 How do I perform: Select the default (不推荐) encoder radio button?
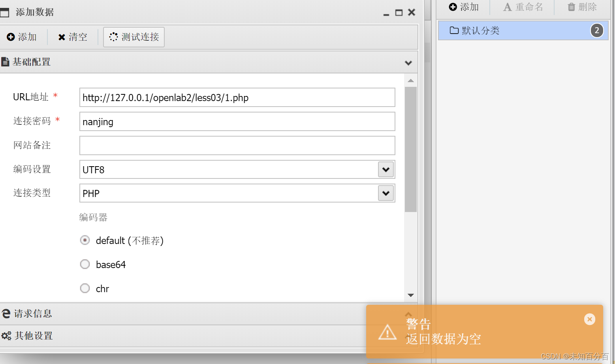tap(85, 240)
